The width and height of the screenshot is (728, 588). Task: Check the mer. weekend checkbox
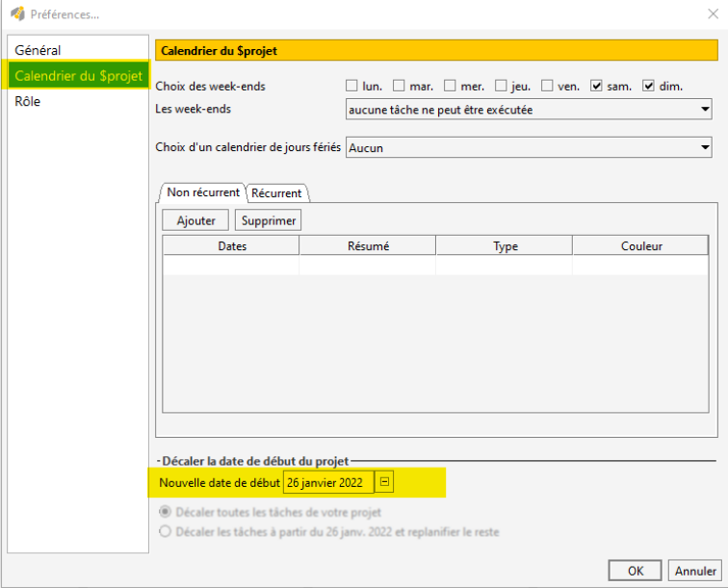[x=451, y=87]
